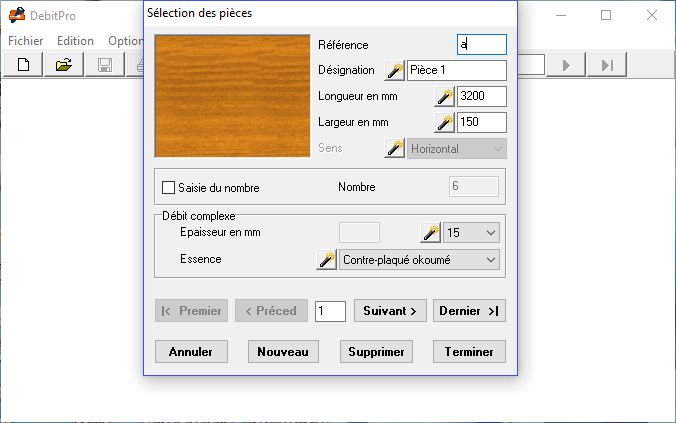
Task: Click the wand icon for Longueur en mm
Action: (444, 97)
